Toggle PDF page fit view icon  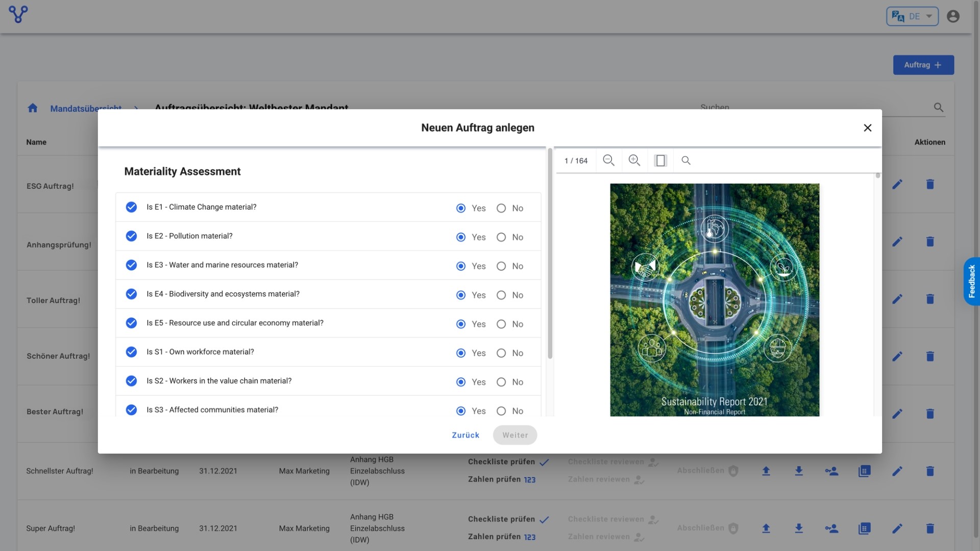tap(660, 161)
